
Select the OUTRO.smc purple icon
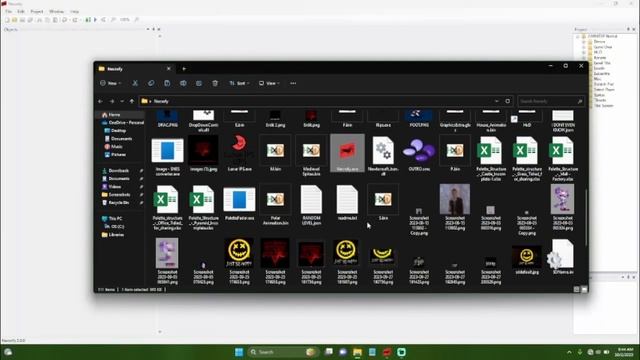point(419,153)
